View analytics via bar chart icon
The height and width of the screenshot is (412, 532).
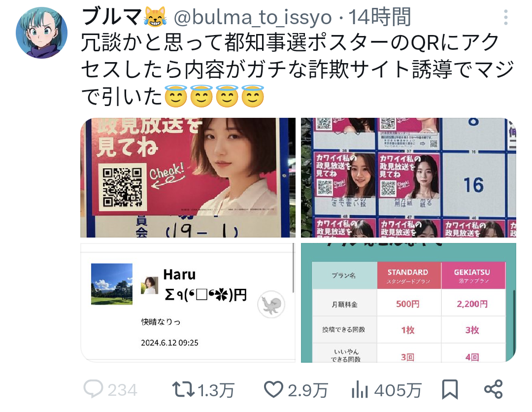tap(360, 389)
